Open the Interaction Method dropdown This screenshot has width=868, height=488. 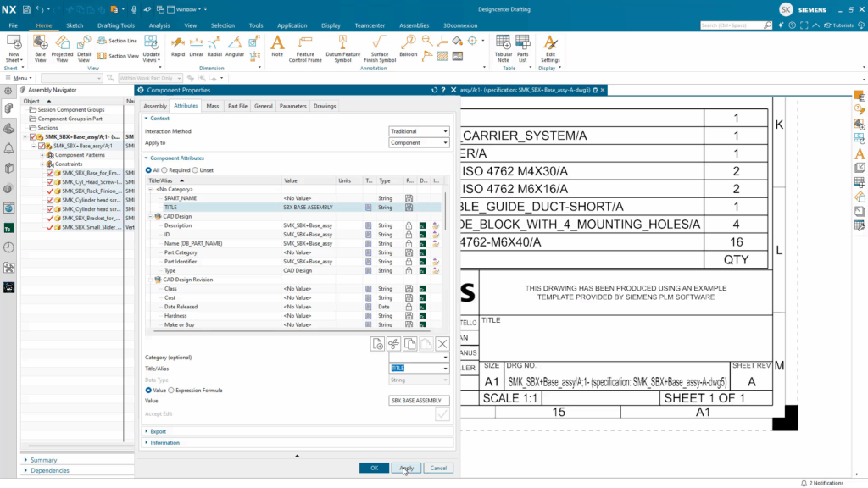419,131
